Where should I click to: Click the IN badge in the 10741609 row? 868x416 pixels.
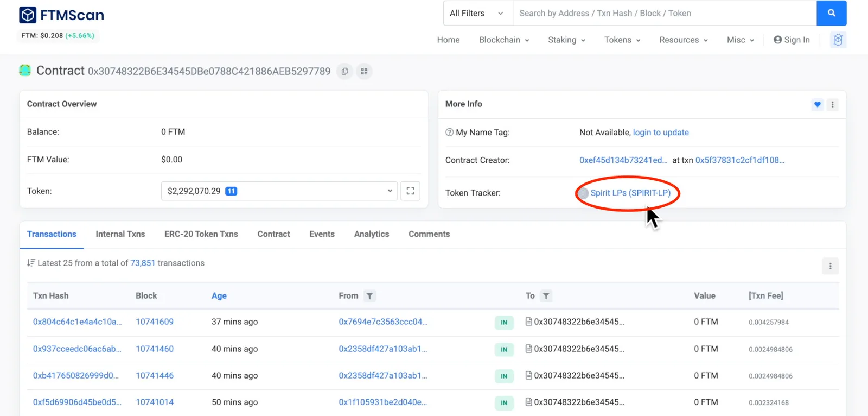(504, 323)
